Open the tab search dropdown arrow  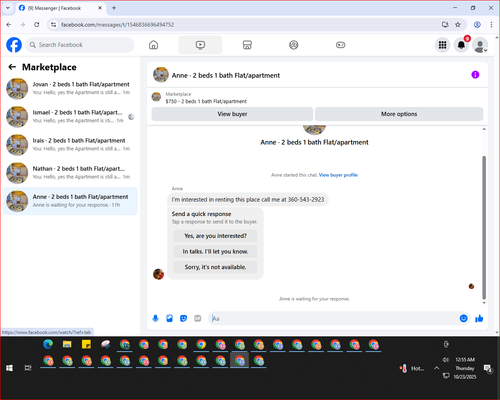(x=8, y=8)
